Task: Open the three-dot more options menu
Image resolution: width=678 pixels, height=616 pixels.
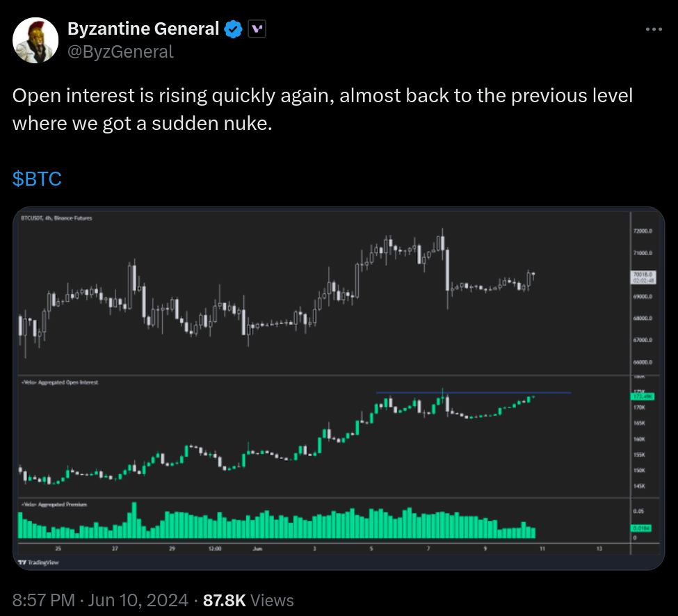Action: tap(654, 29)
